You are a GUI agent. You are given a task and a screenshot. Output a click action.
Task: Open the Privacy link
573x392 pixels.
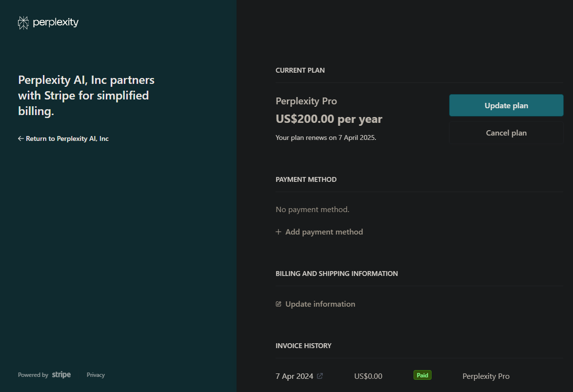click(96, 375)
